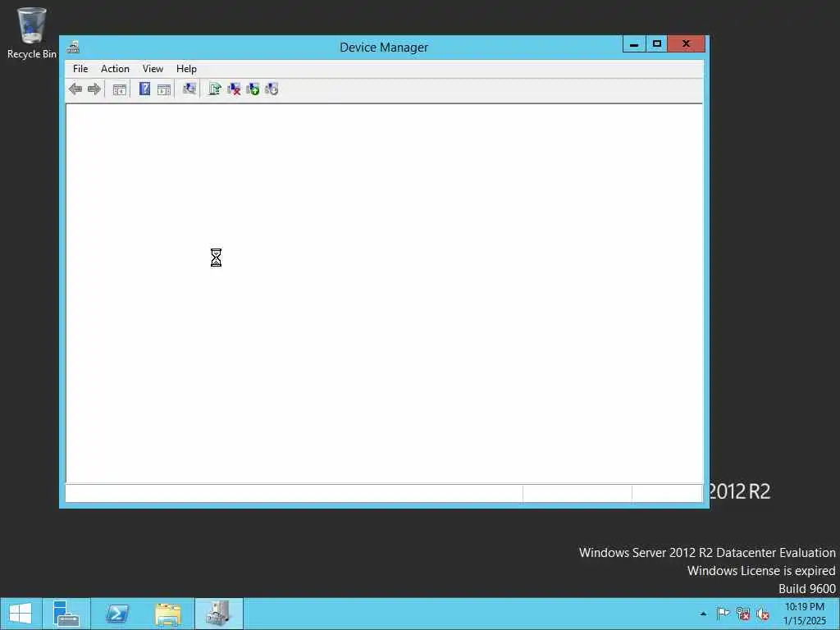Show hidden icons in the system tray
Image resolution: width=840 pixels, height=630 pixels.
(x=703, y=614)
